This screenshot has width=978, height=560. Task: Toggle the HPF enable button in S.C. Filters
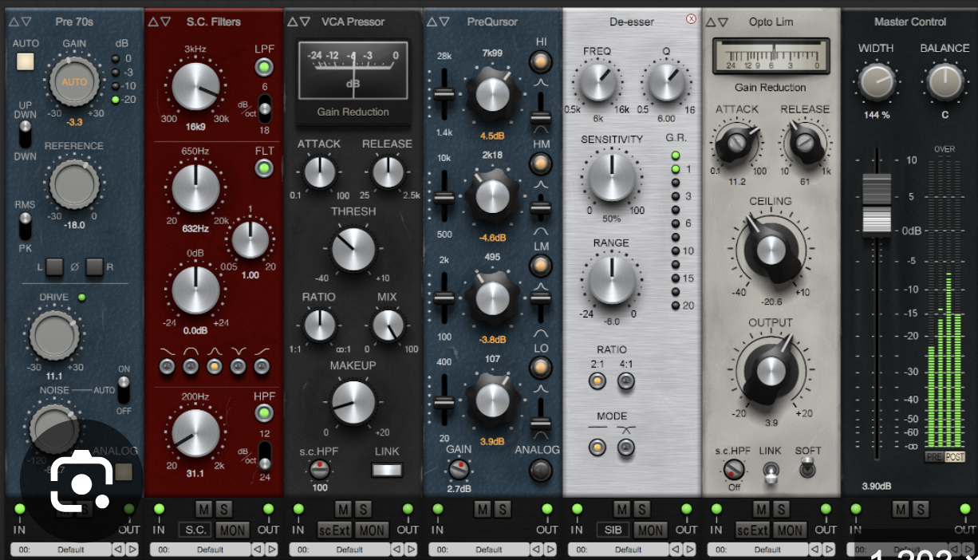tap(264, 413)
